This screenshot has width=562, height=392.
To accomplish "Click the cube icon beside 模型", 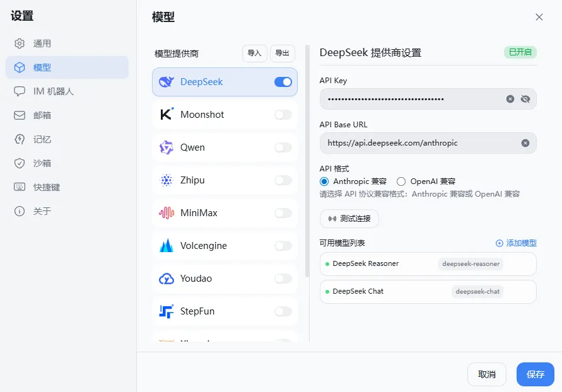I will (x=20, y=67).
